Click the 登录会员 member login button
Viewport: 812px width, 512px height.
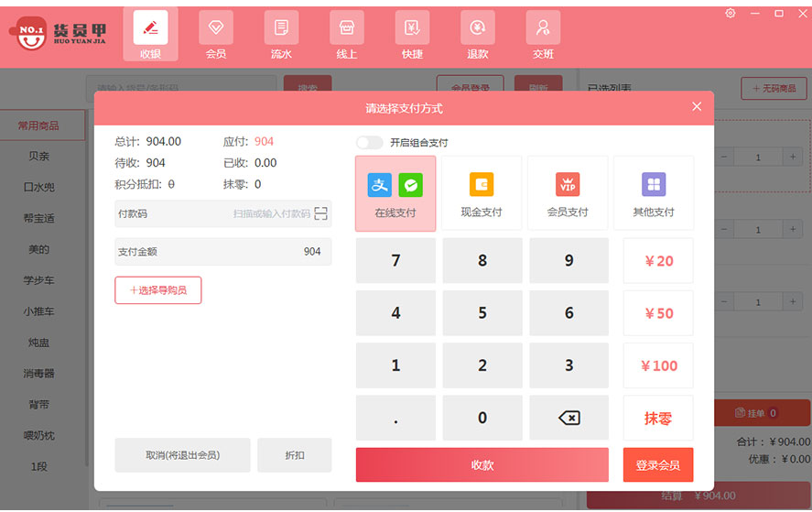[658, 465]
